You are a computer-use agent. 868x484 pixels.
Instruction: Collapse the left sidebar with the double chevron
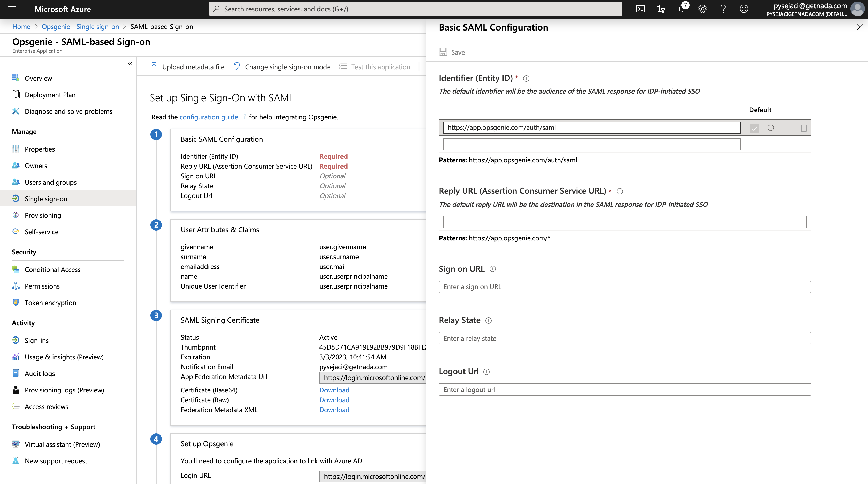coord(130,64)
